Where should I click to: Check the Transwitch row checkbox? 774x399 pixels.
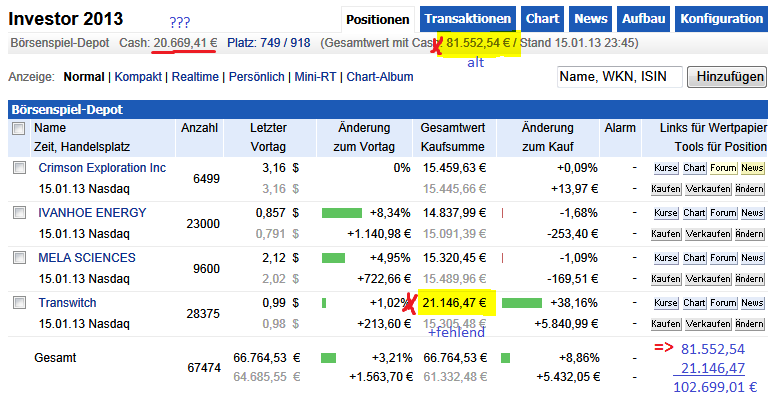coord(19,303)
